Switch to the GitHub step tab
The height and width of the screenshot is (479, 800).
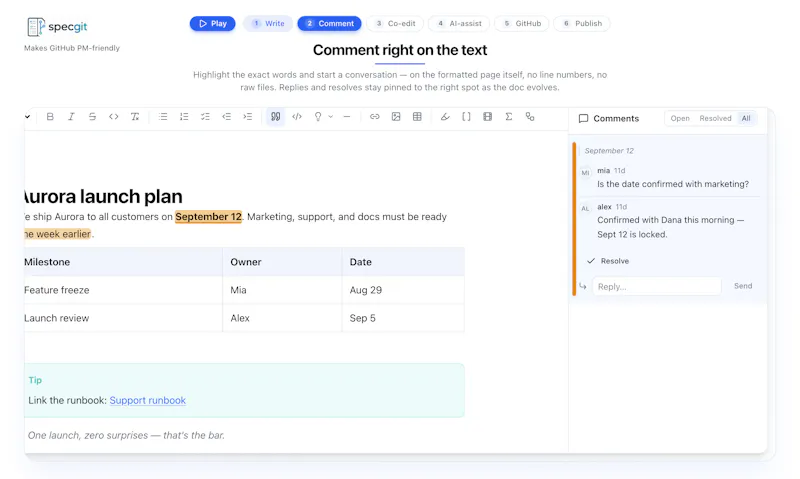521,23
